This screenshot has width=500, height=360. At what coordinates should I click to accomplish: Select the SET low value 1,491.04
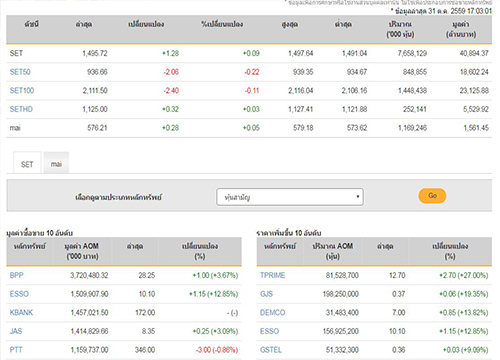[x=355, y=53]
